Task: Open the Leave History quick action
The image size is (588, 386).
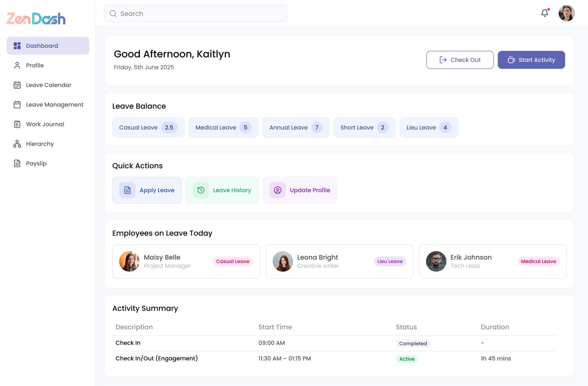Action: pyautogui.click(x=222, y=190)
